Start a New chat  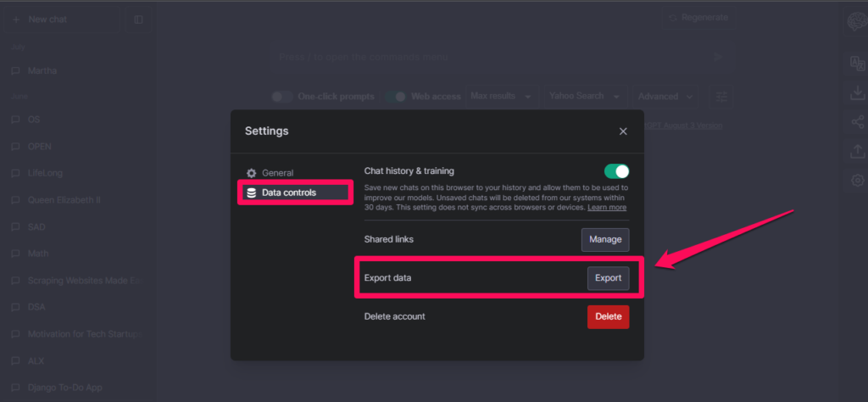62,20
